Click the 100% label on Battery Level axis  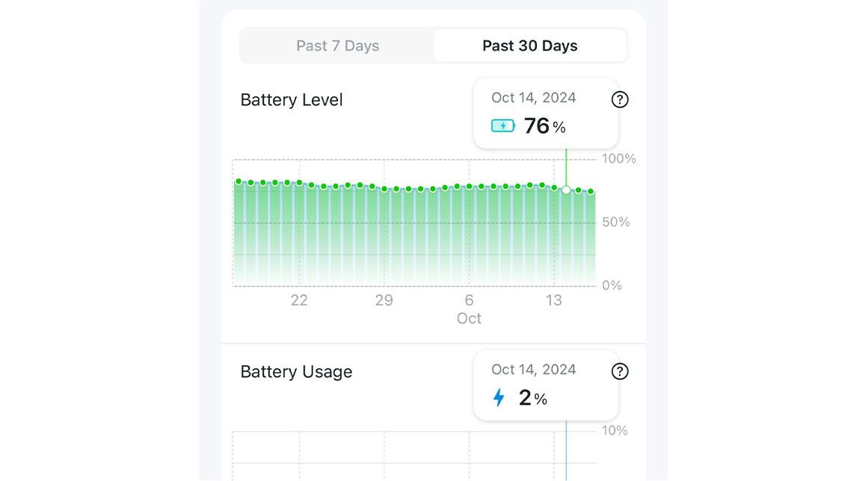click(x=619, y=159)
